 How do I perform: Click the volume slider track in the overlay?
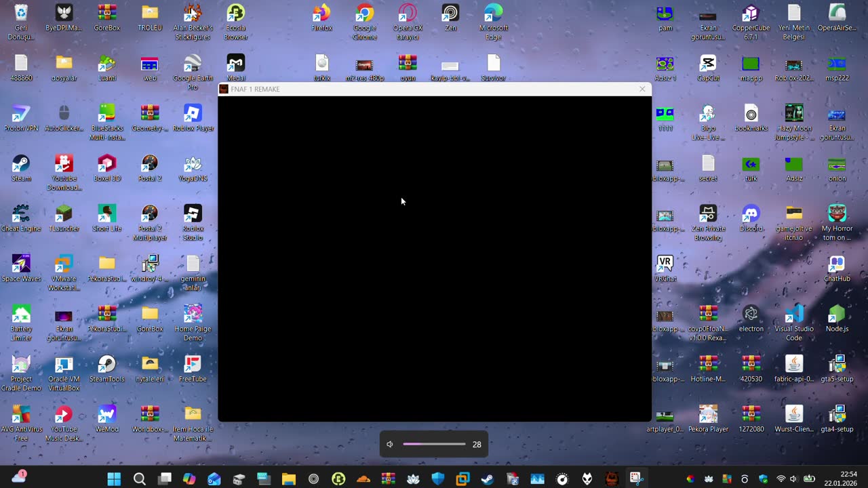coord(434,445)
